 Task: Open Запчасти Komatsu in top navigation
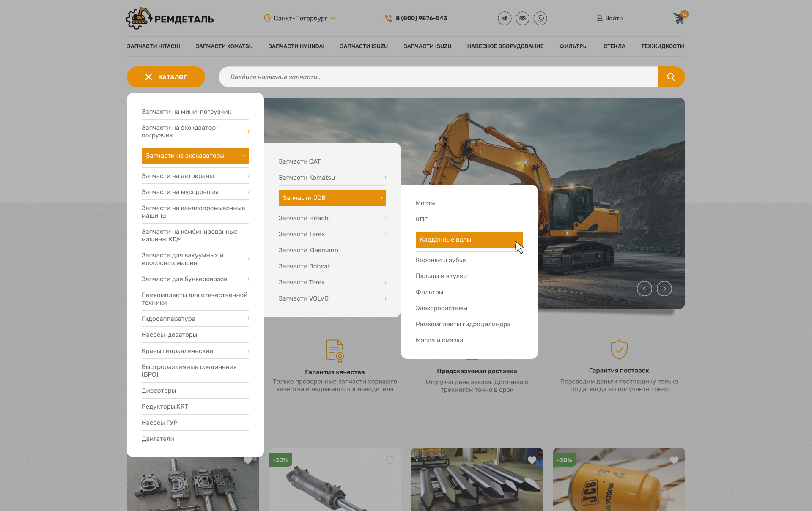click(224, 46)
